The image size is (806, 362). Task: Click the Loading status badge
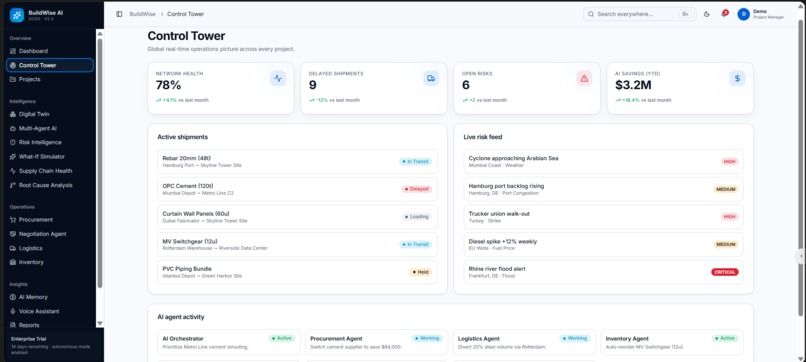(417, 217)
